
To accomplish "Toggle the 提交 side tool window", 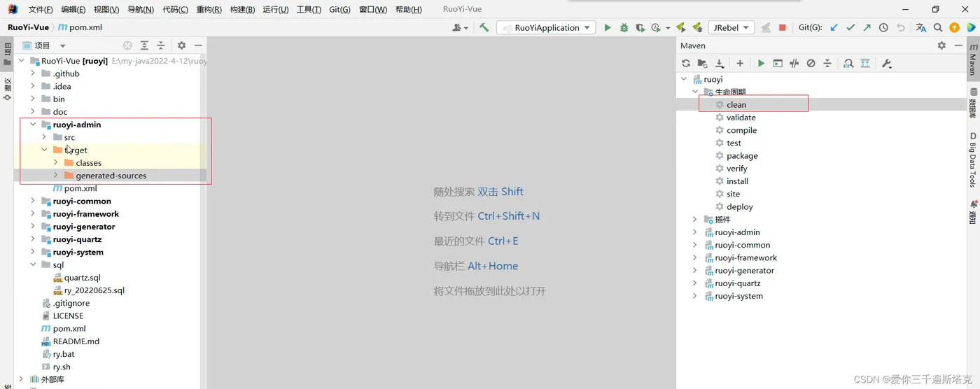I will (x=8, y=88).
